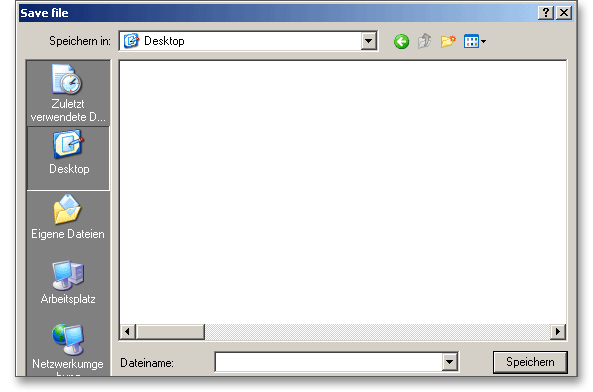Select Desktop in the places bar
The width and height of the screenshot is (593, 392).
click(68, 158)
